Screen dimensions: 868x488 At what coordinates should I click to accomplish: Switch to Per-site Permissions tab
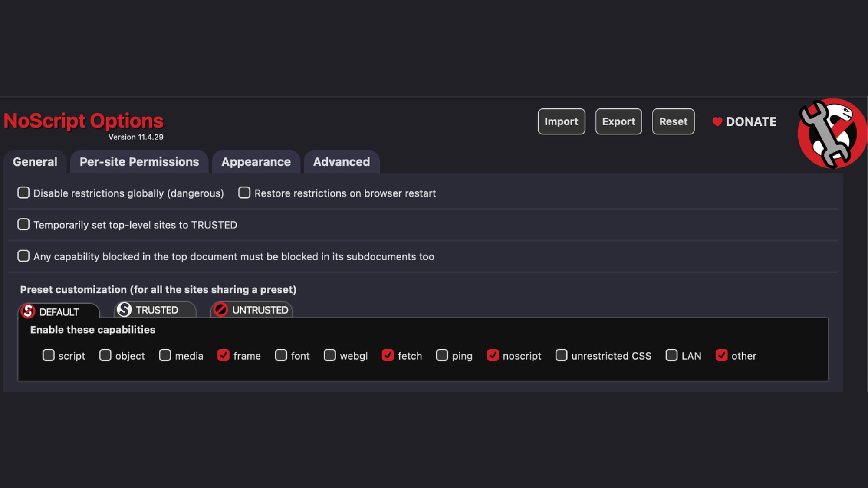pyautogui.click(x=139, y=162)
